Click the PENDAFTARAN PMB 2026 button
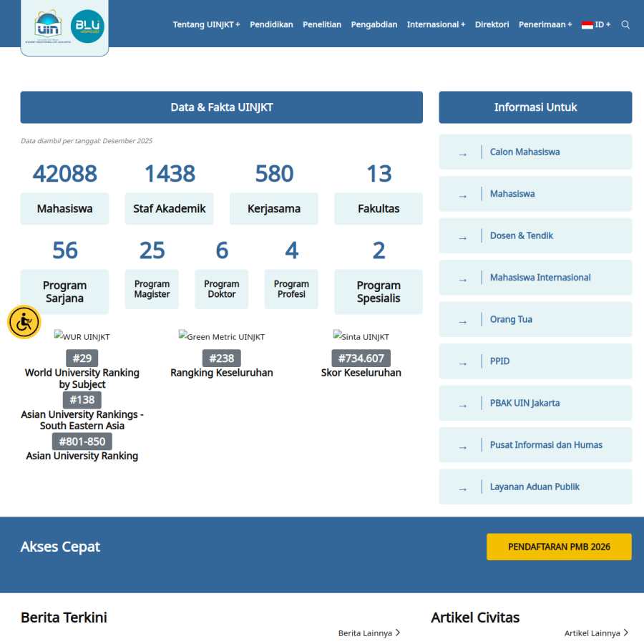 point(559,547)
